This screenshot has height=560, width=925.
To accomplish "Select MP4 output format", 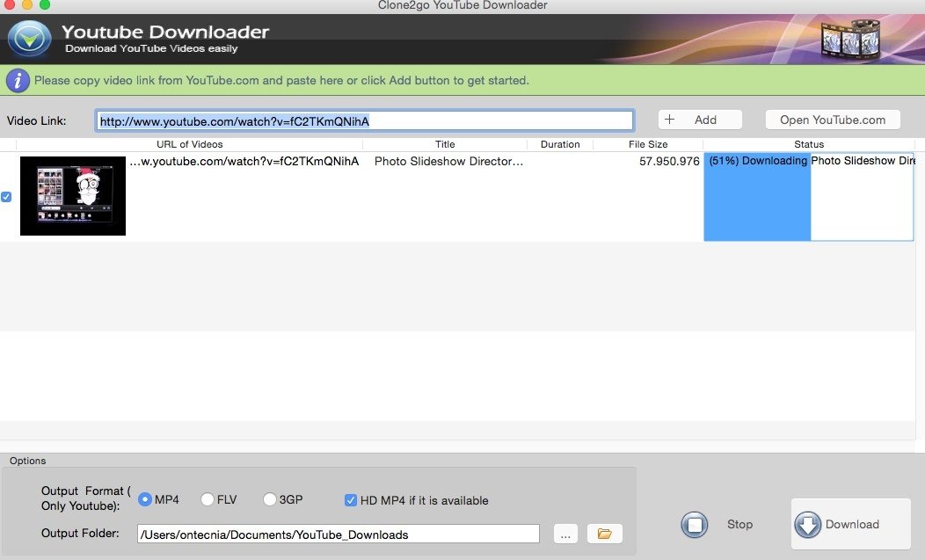I will (x=144, y=499).
